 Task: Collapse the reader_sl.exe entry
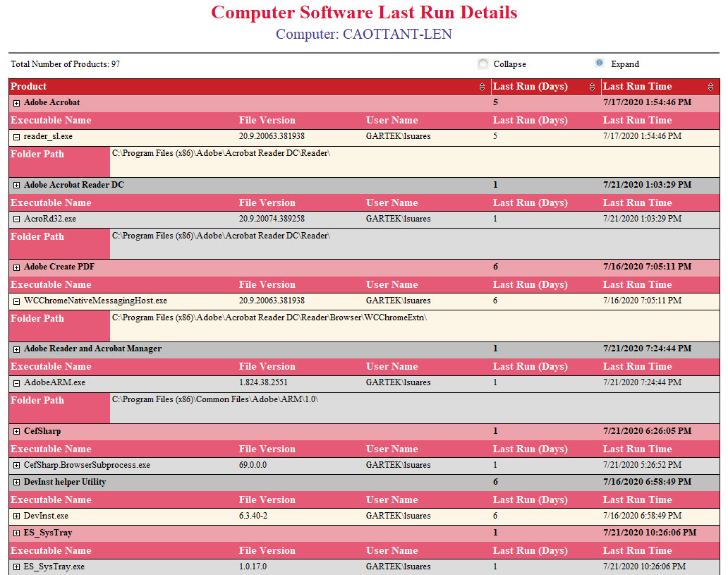(x=16, y=136)
